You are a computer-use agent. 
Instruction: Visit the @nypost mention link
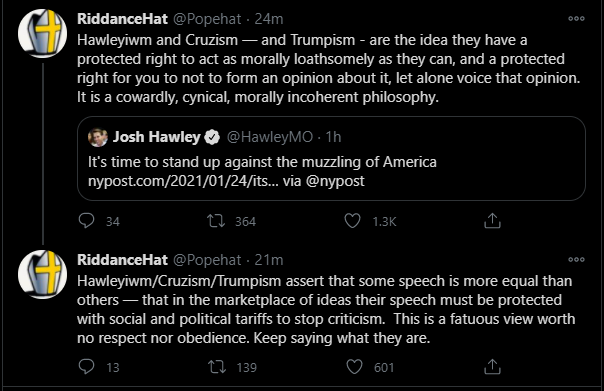[x=335, y=181]
